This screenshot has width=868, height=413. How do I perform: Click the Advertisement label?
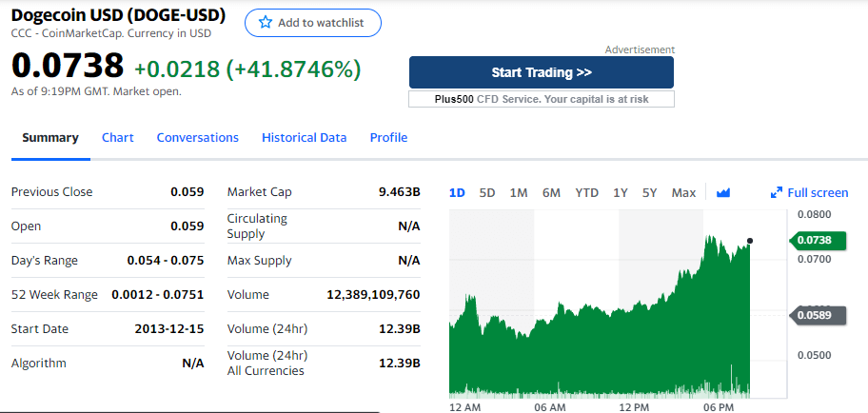(640, 49)
